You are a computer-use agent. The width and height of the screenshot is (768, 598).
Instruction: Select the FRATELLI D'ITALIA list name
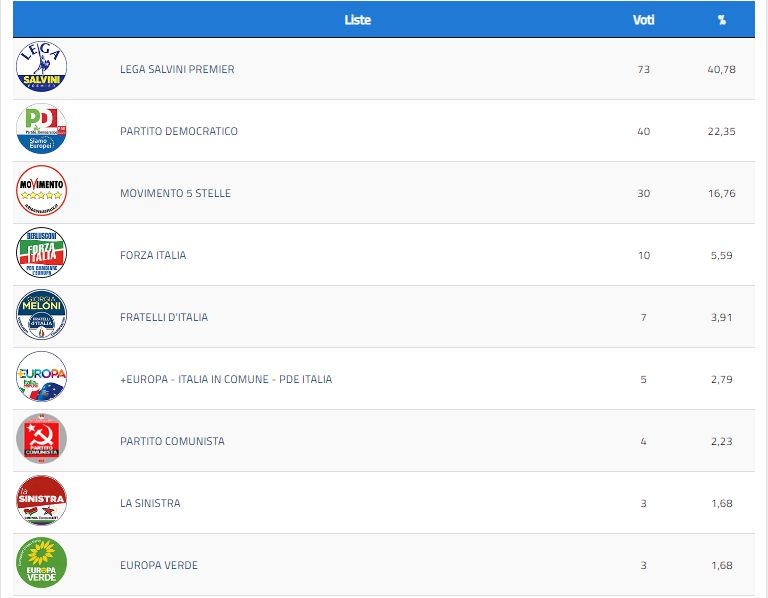click(x=164, y=317)
